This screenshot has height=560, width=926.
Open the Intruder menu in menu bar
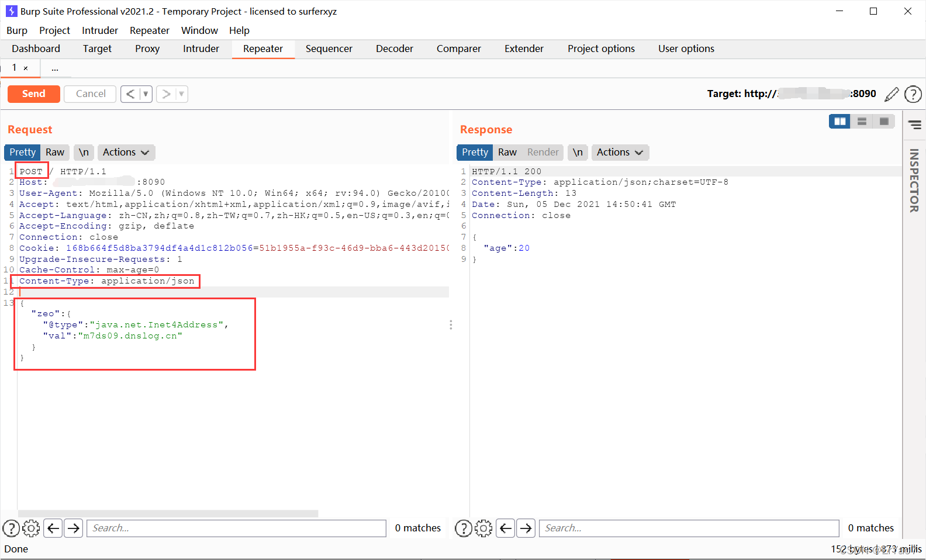point(100,30)
